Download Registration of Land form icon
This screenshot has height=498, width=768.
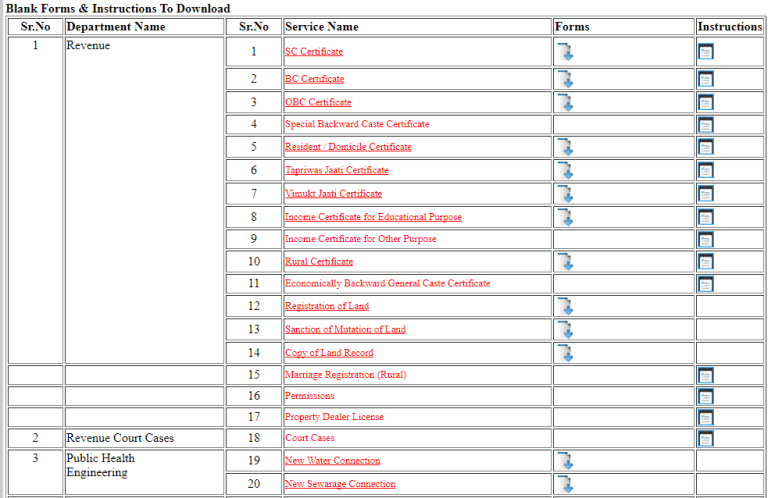(565, 306)
